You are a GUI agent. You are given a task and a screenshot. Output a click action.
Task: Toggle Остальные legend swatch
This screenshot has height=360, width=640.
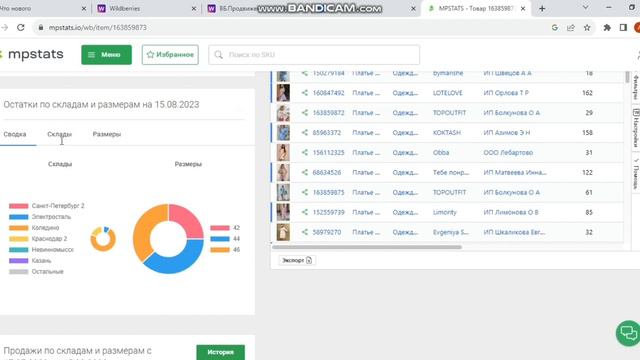(x=19, y=271)
